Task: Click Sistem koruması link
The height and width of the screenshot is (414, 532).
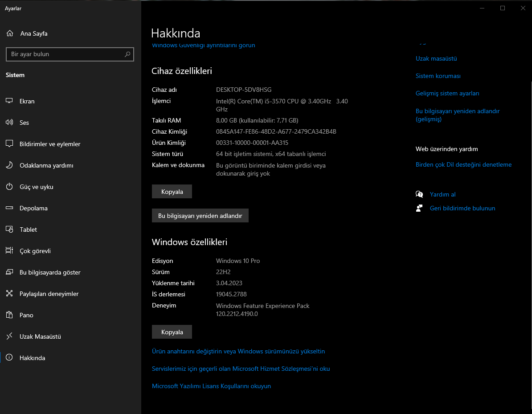Action: point(438,76)
